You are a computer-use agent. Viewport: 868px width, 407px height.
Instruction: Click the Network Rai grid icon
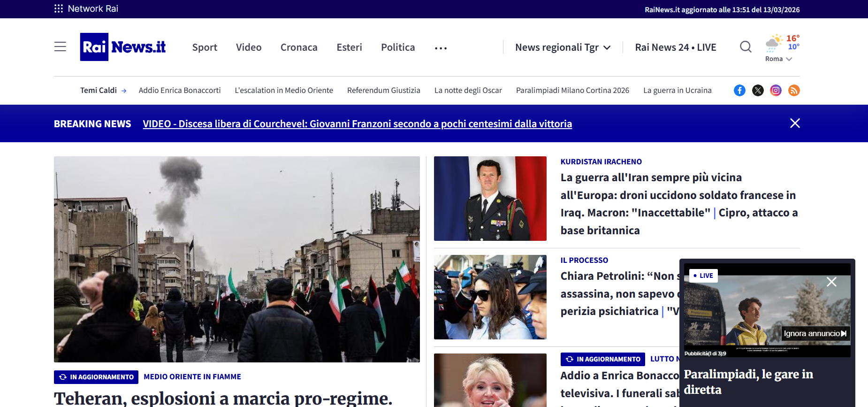pyautogui.click(x=59, y=8)
